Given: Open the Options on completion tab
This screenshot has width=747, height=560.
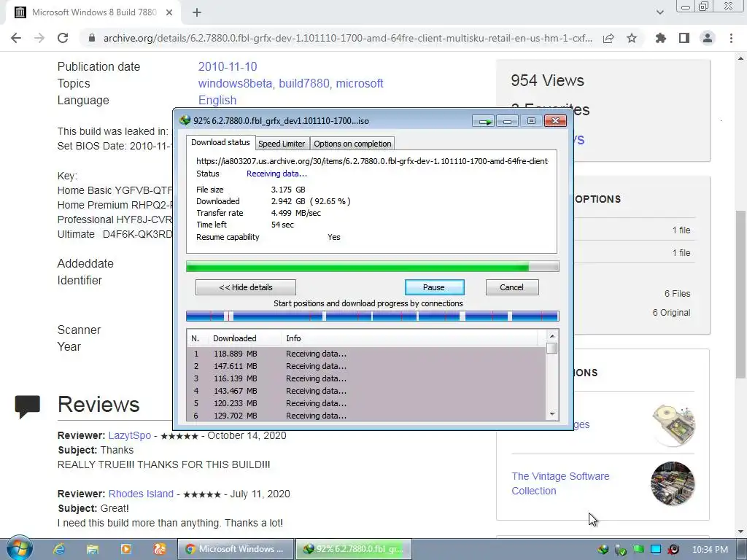Looking at the screenshot, I should pyautogui.click(x=352, y=144).
